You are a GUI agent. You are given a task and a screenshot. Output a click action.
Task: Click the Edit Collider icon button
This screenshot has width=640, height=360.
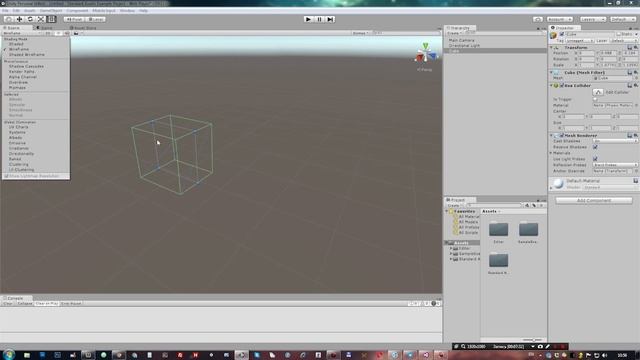(x=598, y=92)
